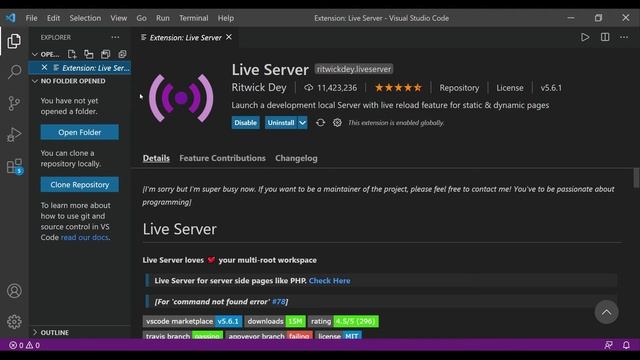Click the extension Manage gear icon
640x360 pixels.
[x=337, y=122]
